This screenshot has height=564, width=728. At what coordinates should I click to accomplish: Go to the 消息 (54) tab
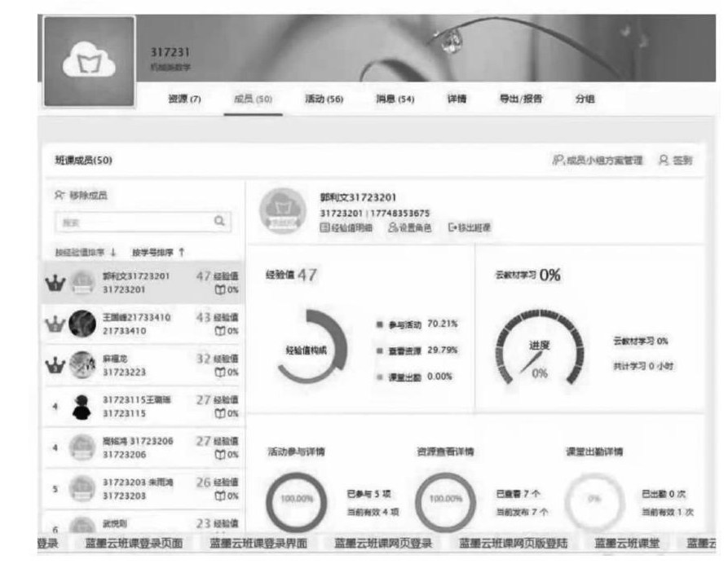[x=395, y=99]
